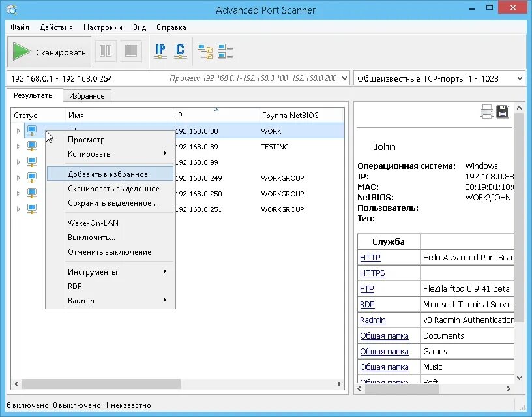Image resolution: width=532 pixels, height=417 pixels.
Task: Switch to the Избранное tab
Action: pyautogui.click(x=87, y=96)
